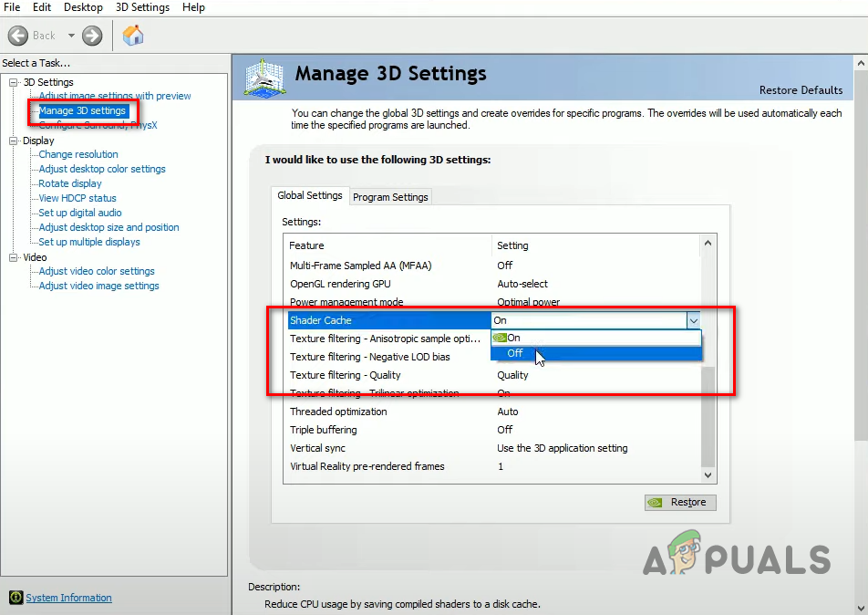Click settings list scroll up arrow
Viewport: 868px width, 615px height.
[708, 244]
